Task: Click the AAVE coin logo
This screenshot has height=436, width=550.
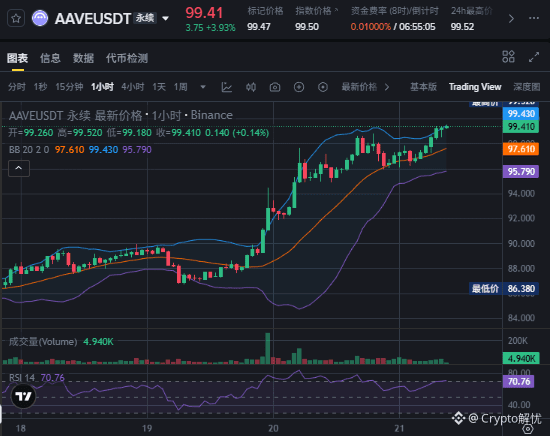Action: click(40, 18)
